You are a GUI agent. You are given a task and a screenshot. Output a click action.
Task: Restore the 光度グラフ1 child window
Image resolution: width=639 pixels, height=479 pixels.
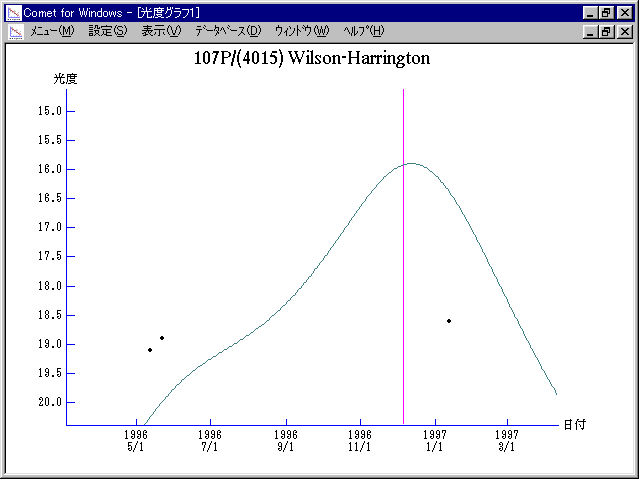605,31
